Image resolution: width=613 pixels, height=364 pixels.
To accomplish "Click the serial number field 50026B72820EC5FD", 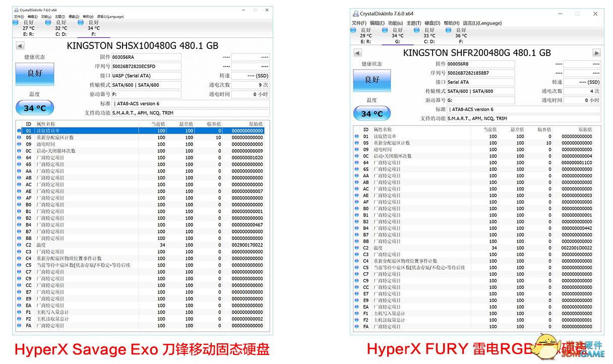I will pos(146,67).
